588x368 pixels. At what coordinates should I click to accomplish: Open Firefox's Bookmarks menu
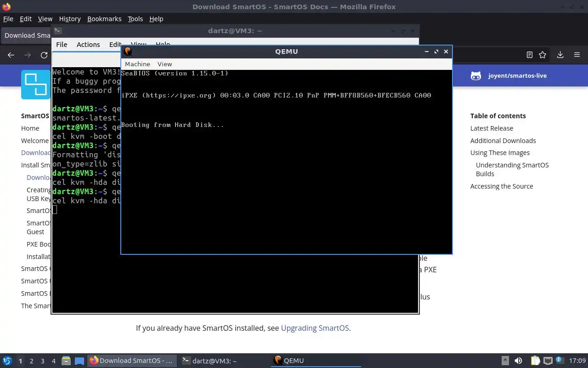(104, 19)
